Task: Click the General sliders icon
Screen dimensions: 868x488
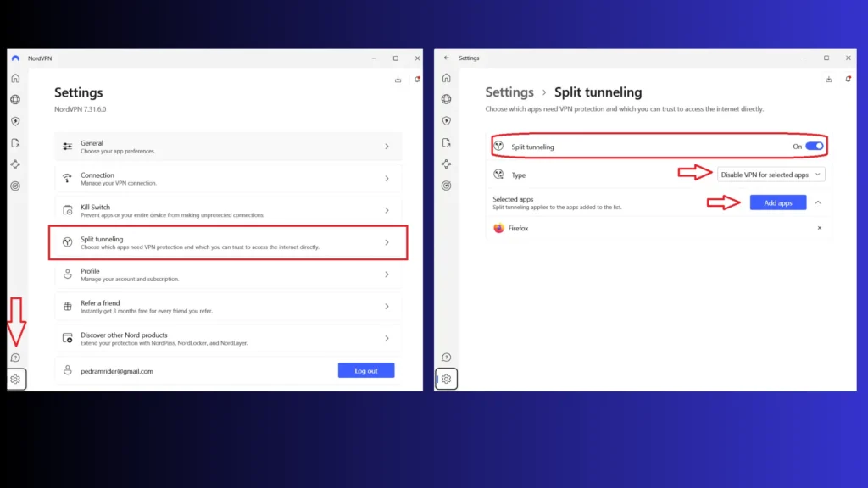Action: pyautogui.click(x=68, y=147)
